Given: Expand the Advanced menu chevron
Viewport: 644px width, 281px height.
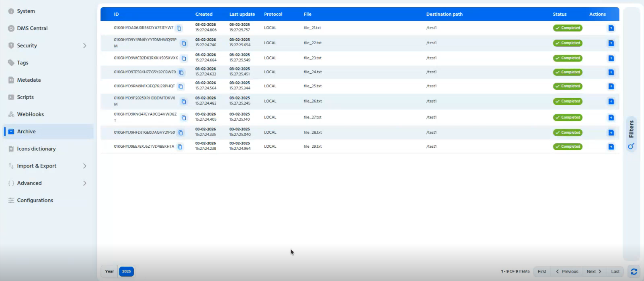Looking at the screenshot, I should pyautogui.click(x=84, y=183).
